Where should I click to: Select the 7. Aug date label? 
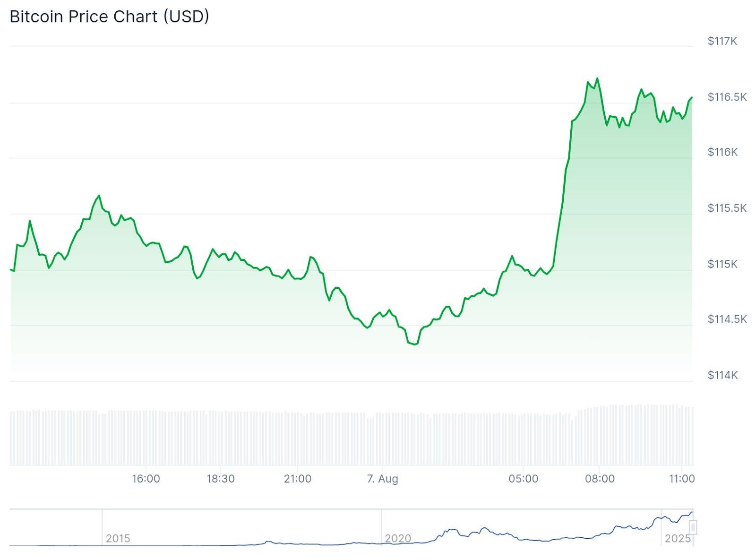382,479
